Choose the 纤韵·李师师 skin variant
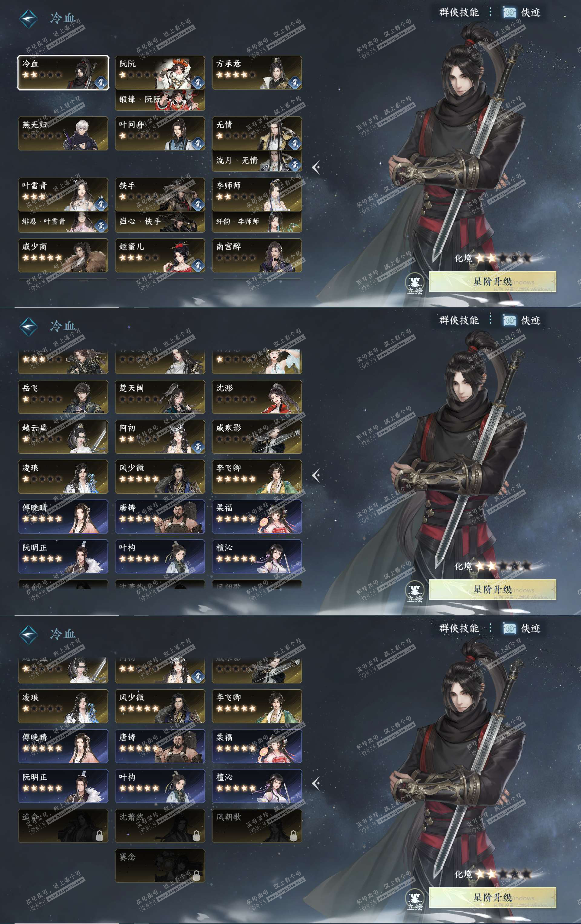 (257, 222)
